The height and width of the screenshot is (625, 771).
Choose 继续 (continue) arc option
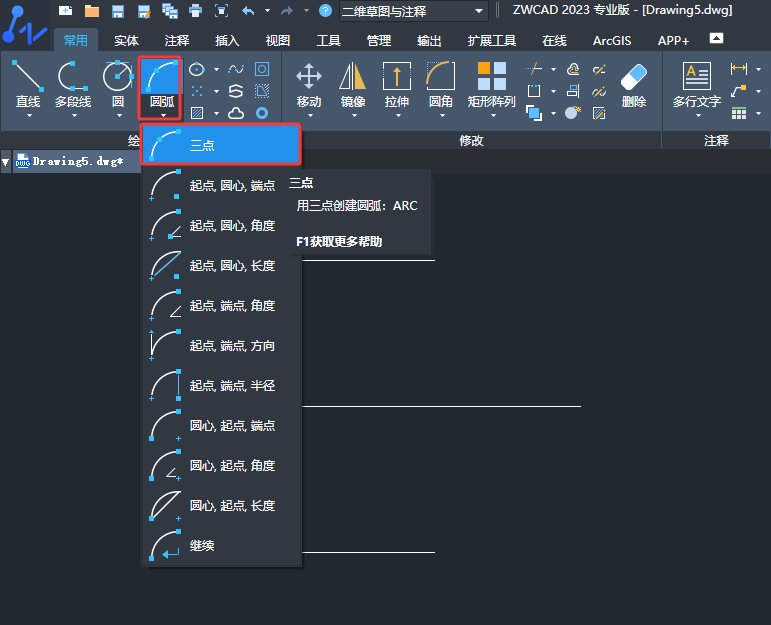[x=221, y=545]
